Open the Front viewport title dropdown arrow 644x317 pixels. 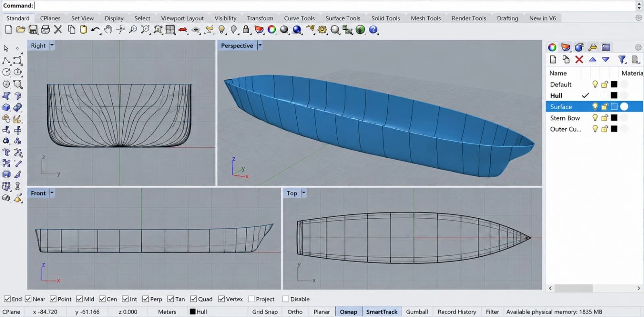click(52, 193)
